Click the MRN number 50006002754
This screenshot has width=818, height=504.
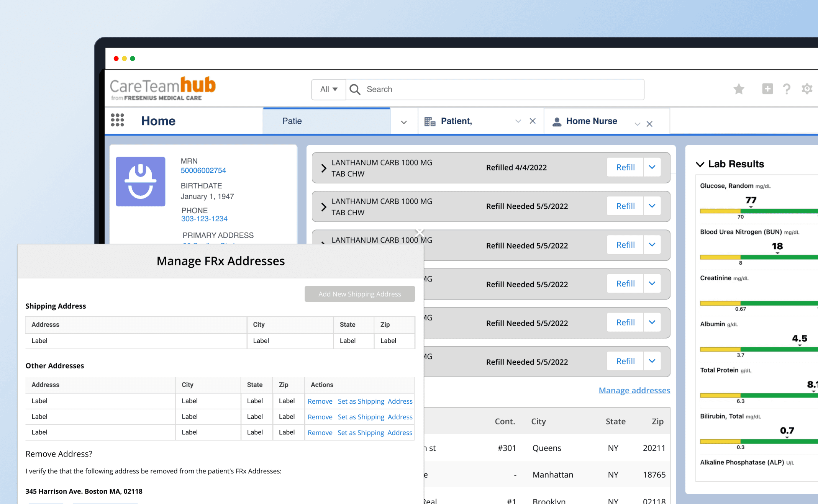click(203, 170)
